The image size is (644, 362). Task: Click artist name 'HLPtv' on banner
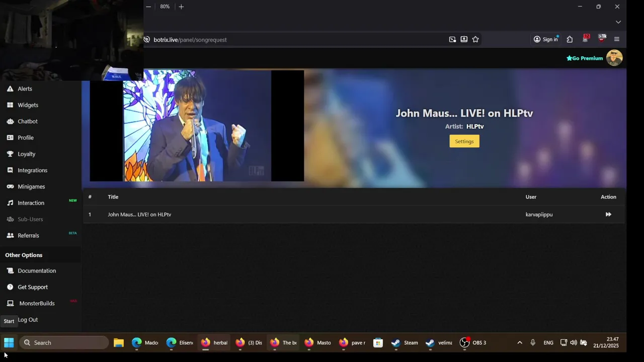tap(475, 127)
